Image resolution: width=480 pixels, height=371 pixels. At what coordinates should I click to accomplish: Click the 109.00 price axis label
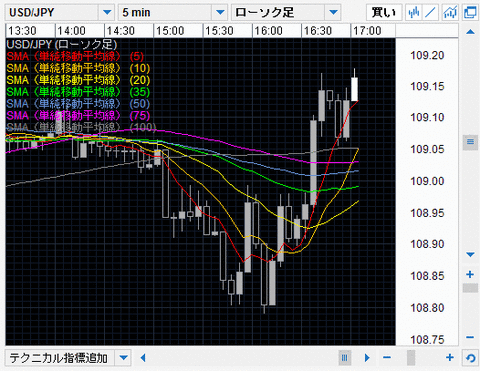coord(427,181)
